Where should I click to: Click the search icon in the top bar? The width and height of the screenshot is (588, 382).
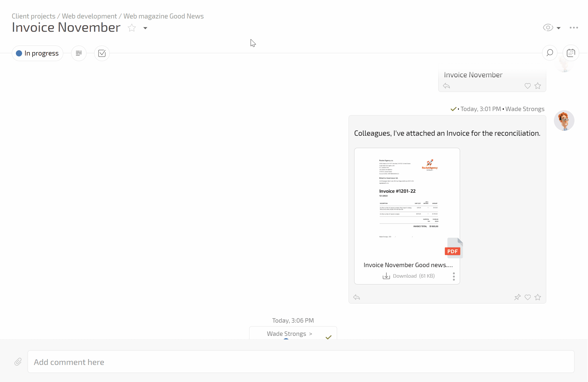click(550, 53)
